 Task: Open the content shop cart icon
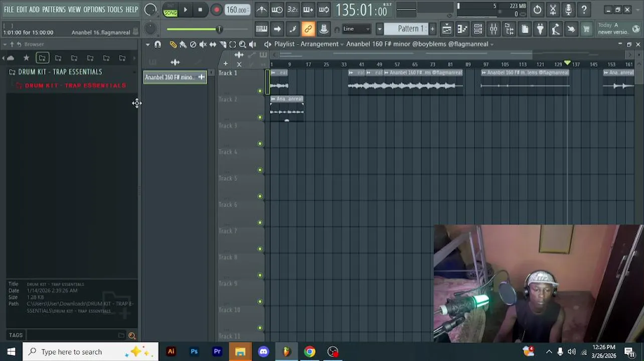(x=586, y=29)
